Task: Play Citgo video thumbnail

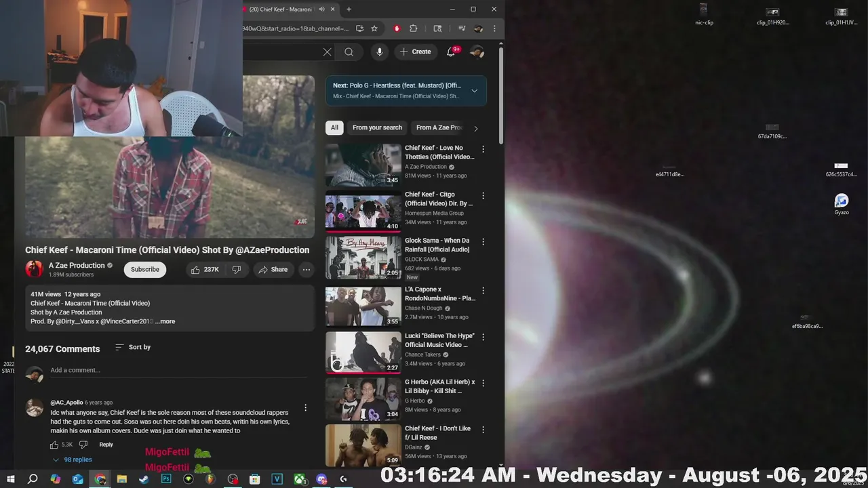Action: point(363,211)
